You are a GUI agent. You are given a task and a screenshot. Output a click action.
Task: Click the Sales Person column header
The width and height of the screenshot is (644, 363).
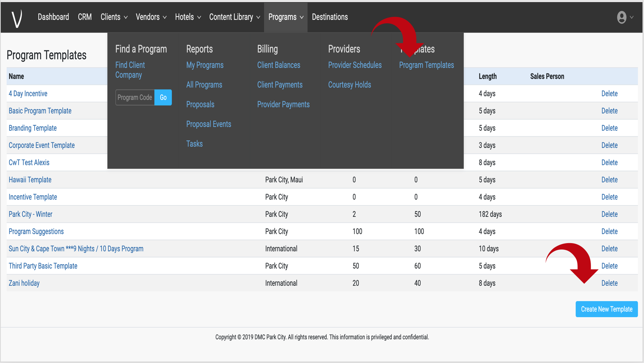tap(547, 76)
